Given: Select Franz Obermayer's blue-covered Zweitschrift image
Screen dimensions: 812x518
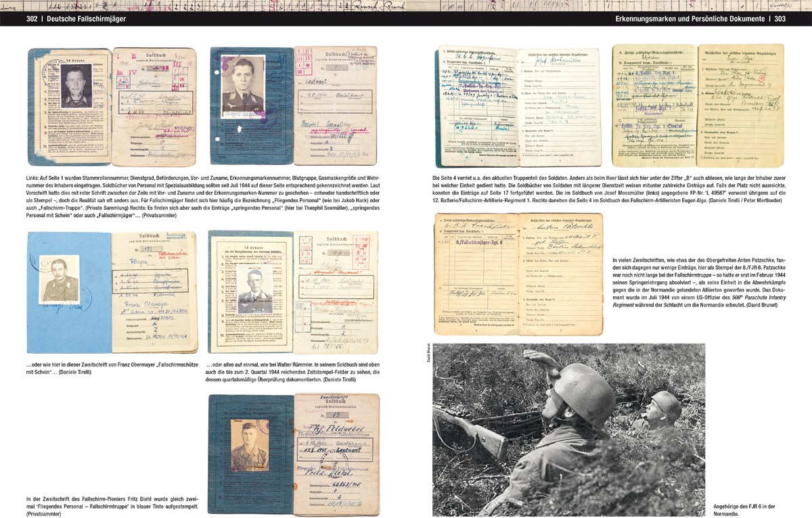Looking at the screenshot, I should 112,293.
